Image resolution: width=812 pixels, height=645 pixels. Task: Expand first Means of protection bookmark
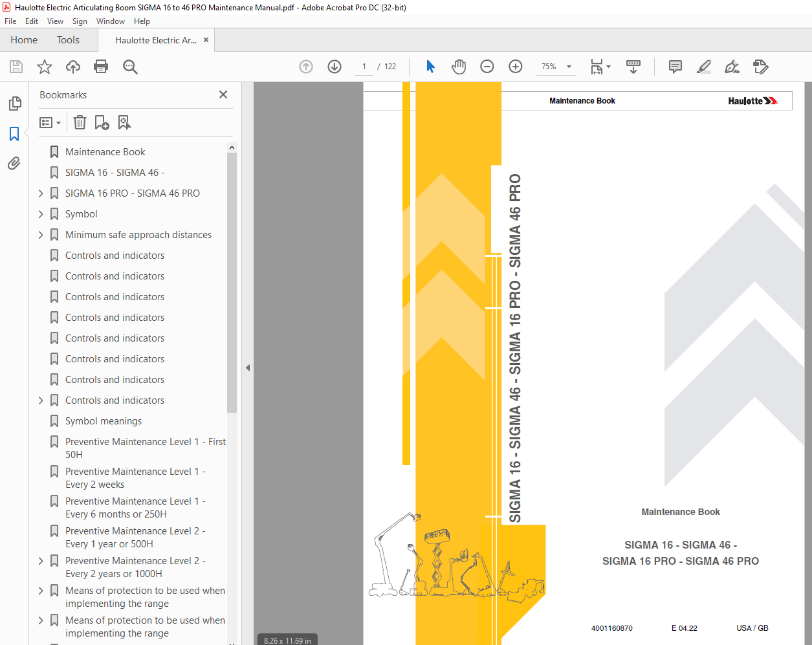[41, 591]
